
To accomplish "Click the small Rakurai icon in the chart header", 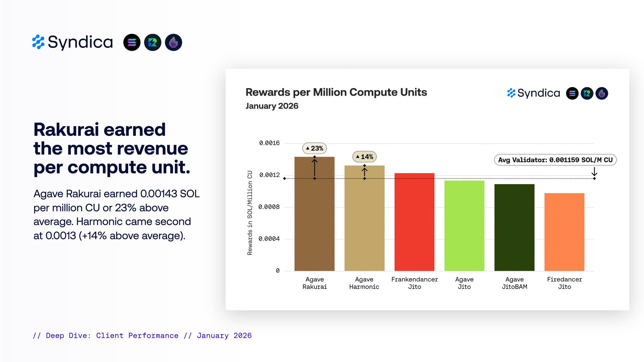I will [587, 93].
